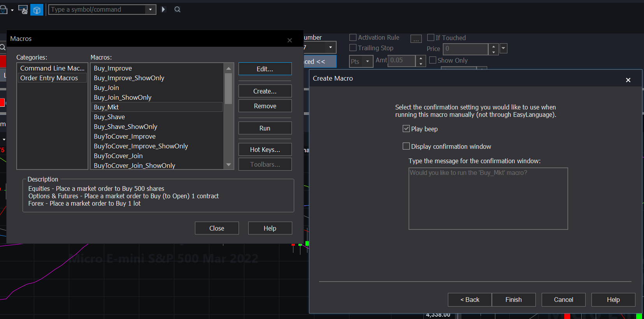This screenshot has height=319, width=644.
Task: Select the Buy_Mkt macro
Action: 157,107
